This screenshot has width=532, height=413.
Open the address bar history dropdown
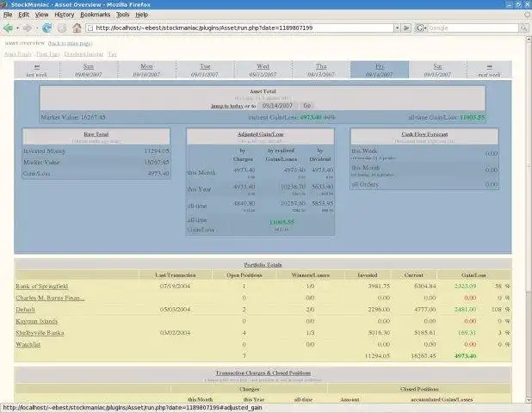(397, 28)
